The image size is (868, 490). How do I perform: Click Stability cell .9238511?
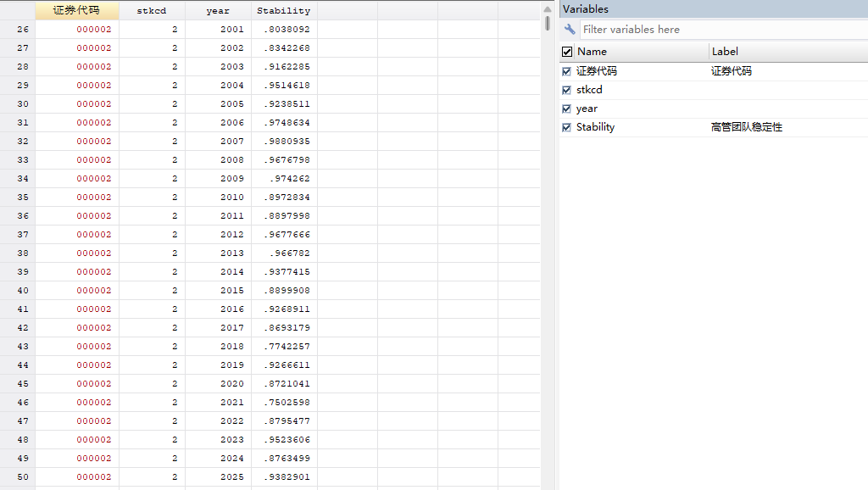pos(284,104)
